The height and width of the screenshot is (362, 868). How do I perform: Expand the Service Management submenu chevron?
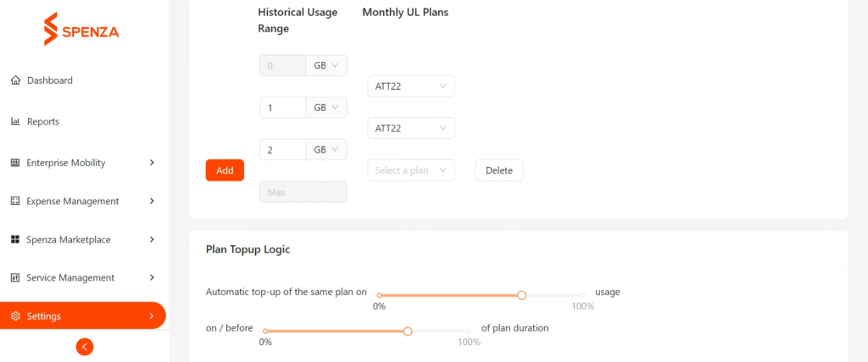(x=152, y=277)
